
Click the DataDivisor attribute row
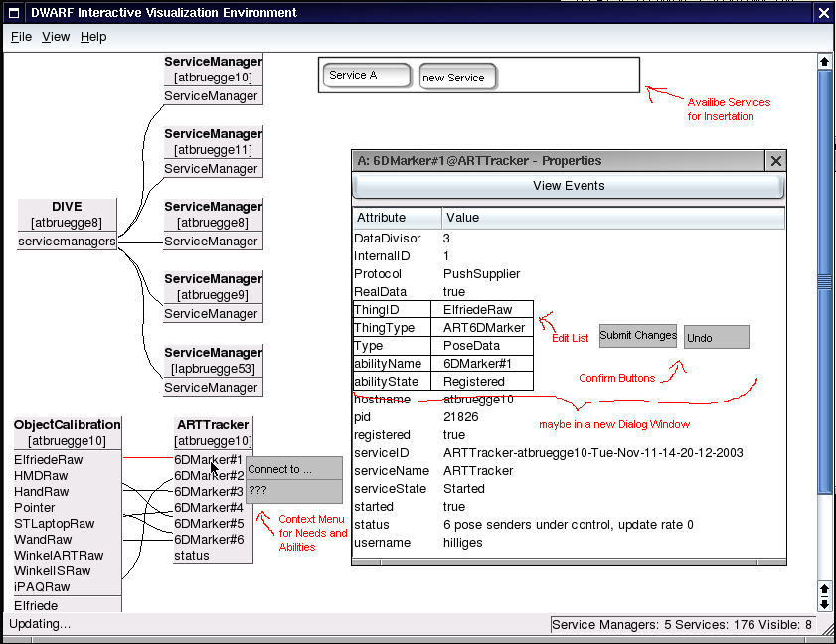(569, 239)
